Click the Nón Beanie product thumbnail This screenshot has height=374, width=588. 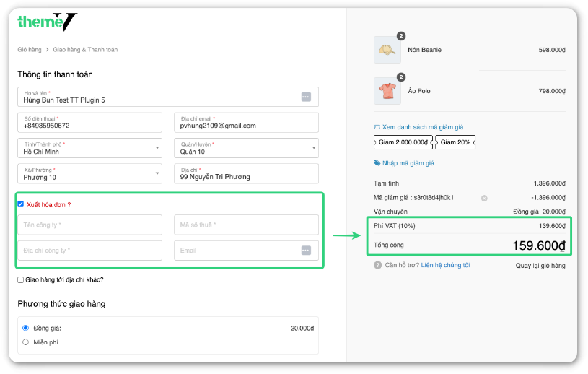tap(387, 50)
